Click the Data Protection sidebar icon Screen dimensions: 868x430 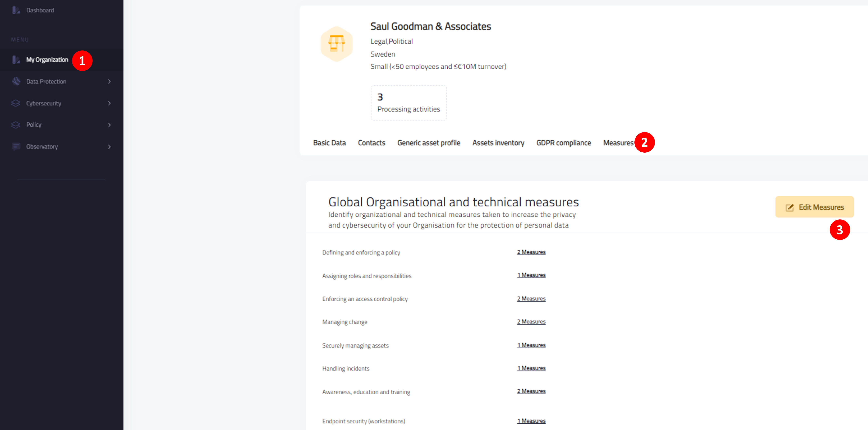(16, 81)
